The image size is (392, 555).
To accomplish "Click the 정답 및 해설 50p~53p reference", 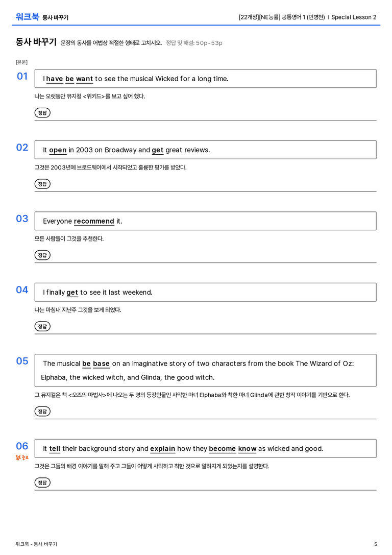I will [x=194, y=43].
